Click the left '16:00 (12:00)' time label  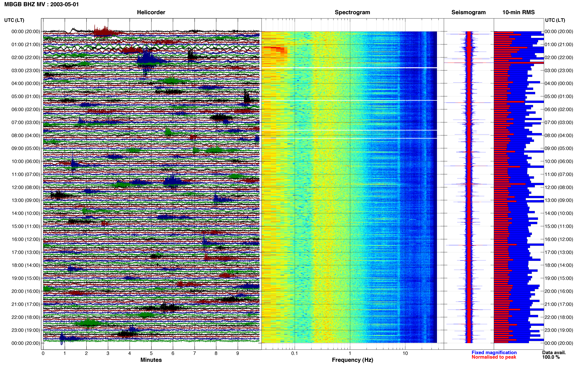tap(26, 239)
